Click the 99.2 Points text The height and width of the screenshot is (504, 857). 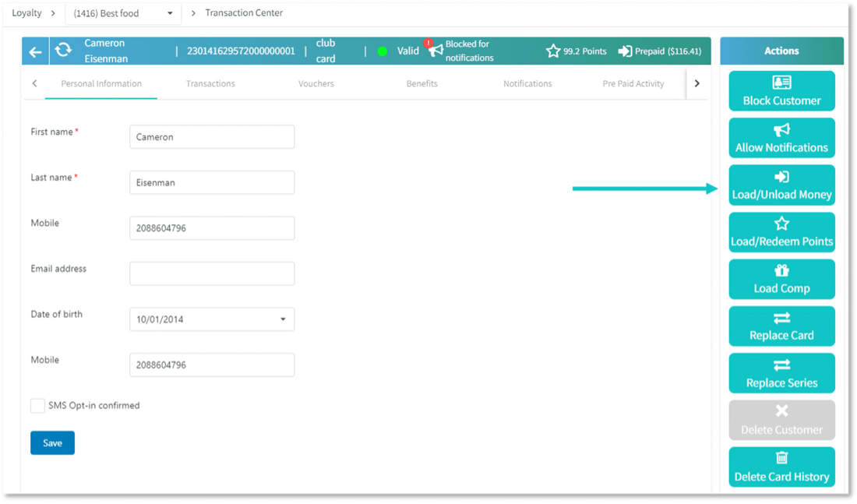[585, 51]
